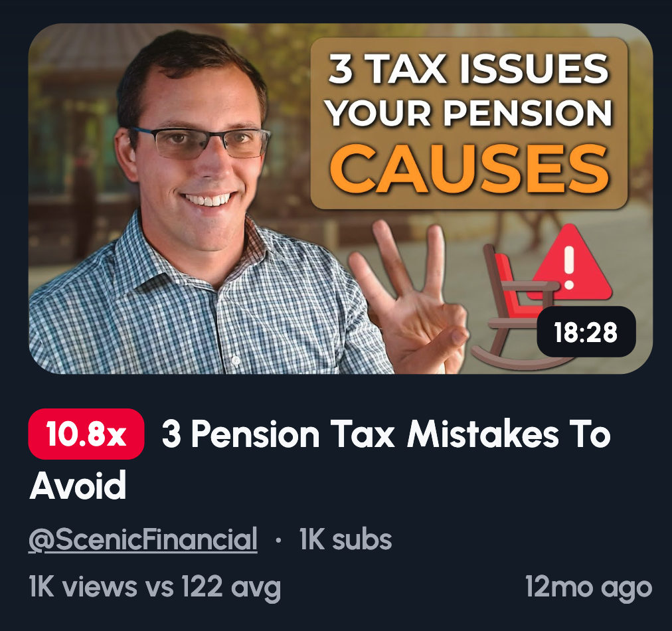Click the 1K subs subscriber count

click(x=345, y=539)
